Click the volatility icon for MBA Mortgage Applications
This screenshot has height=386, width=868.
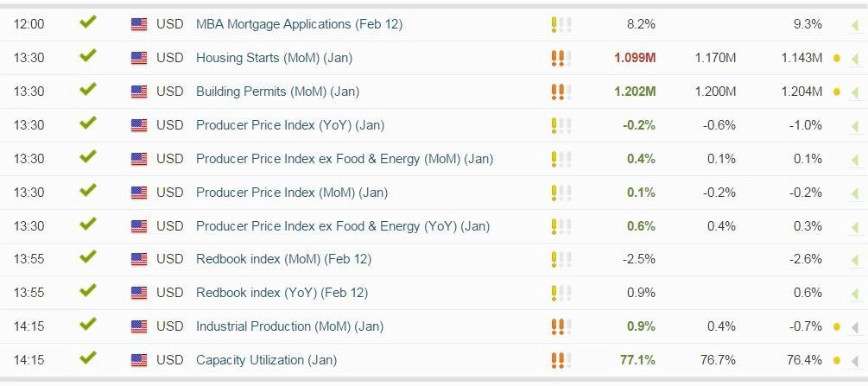561,24
